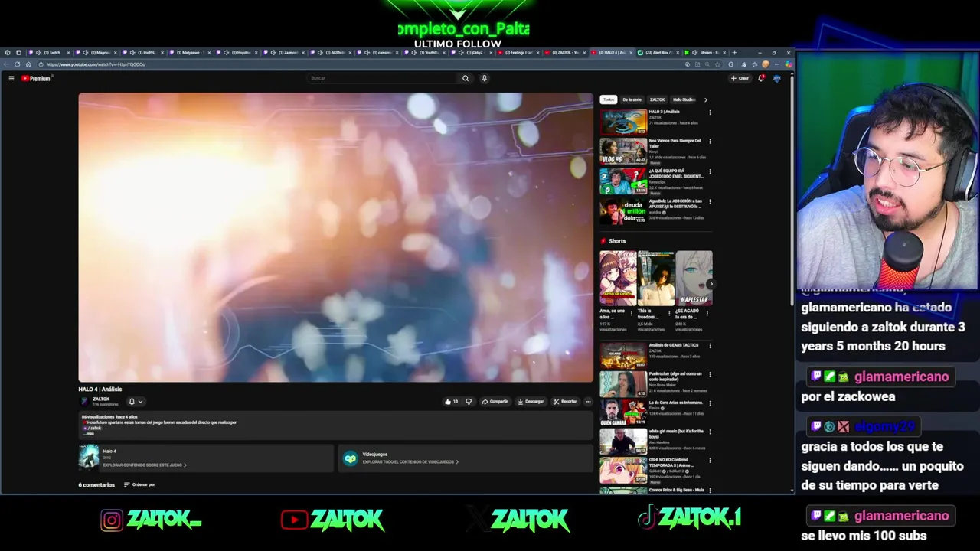Open options for 'Amo, se une' short

[x=632, y=312]
